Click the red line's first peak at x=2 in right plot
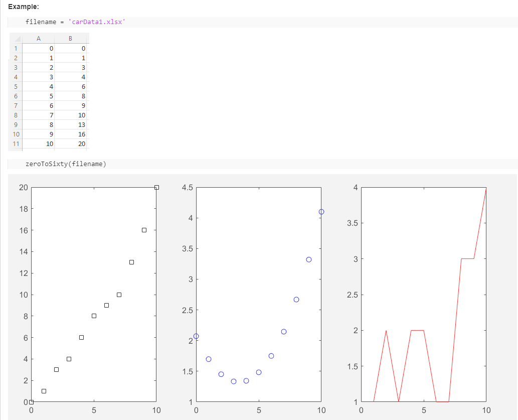 pyautogui.click(x=386, y=331)
